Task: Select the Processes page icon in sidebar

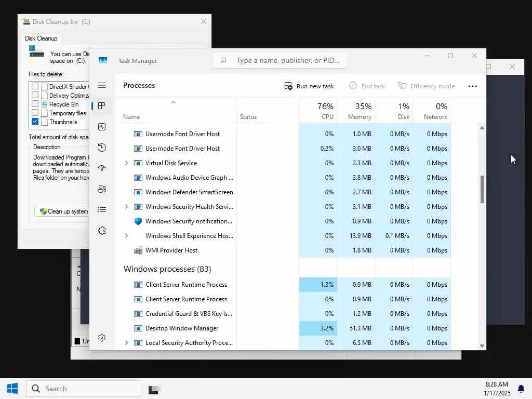Action: click(101, 106)
